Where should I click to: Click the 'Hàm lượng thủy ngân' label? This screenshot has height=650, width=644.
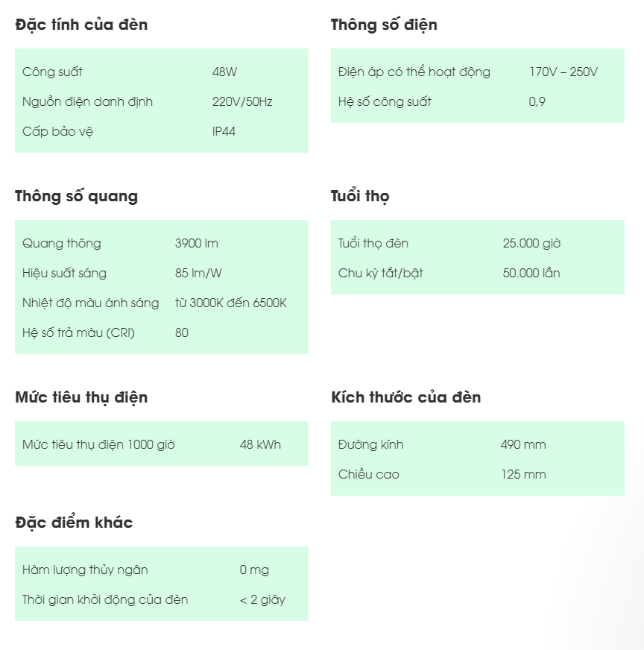point(85,569)
